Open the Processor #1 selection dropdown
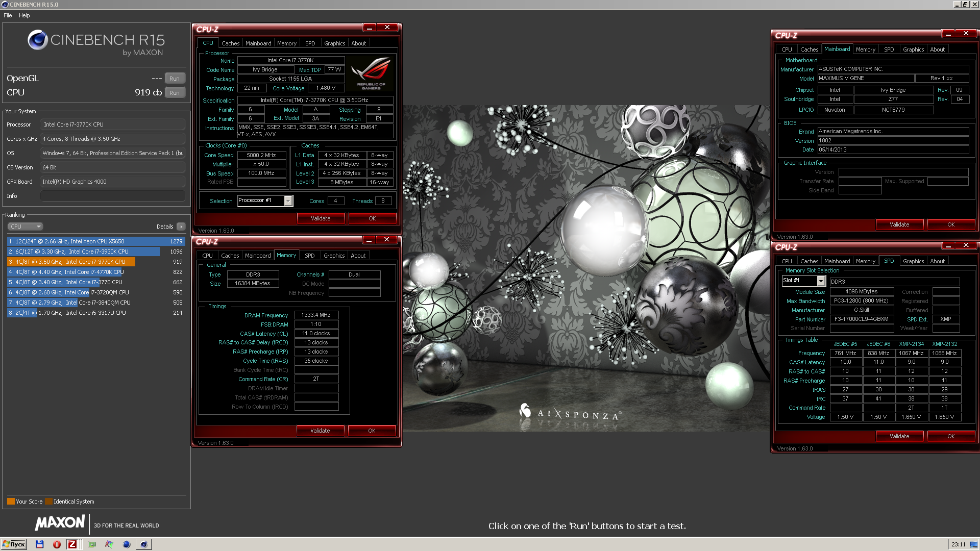The width and height of the screenshot is (980, 551). [x=288, y=201]
